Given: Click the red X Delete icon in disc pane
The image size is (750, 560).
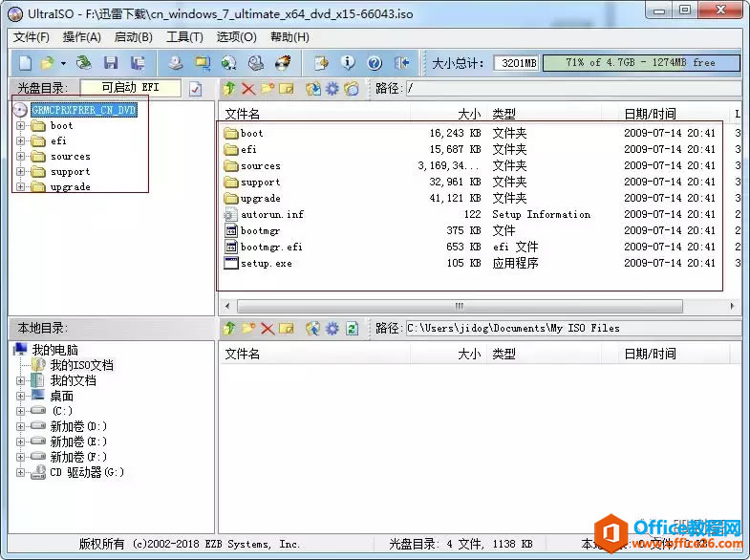Looking at the screenshot, I should pos(248,89).
